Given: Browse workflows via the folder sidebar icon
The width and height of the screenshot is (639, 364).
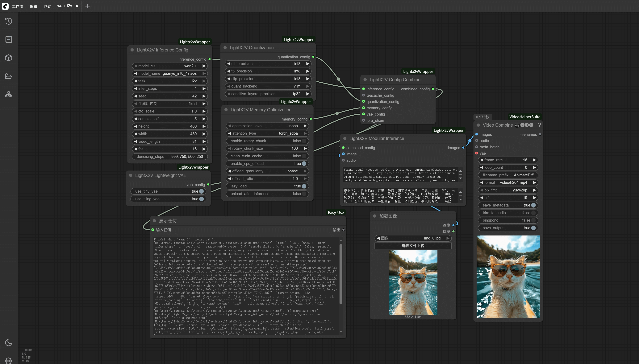Looking at the screenshot, I should tap(9, 76).
